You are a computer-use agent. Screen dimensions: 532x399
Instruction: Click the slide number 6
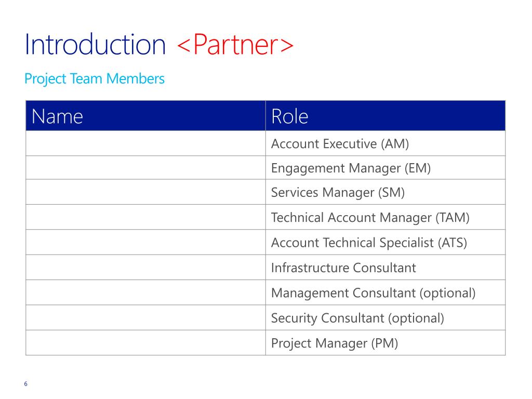(x=25, y=384)
